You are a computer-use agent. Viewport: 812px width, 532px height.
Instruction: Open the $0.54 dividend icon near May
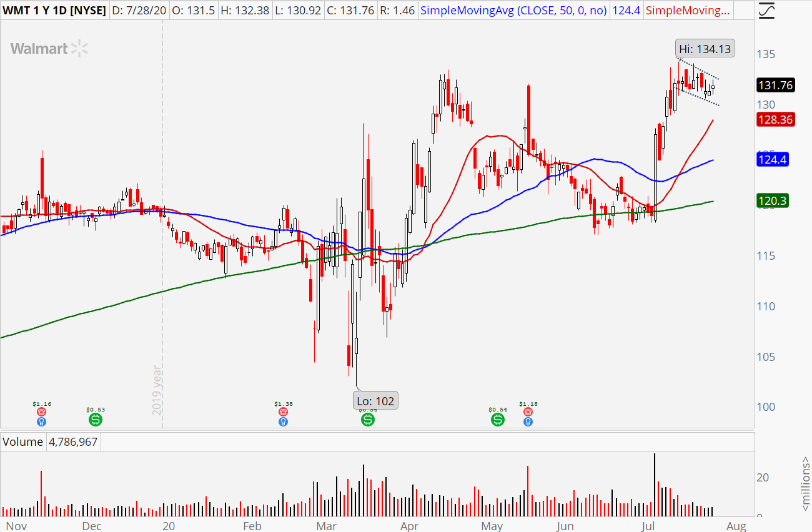(x=497, y=419)
